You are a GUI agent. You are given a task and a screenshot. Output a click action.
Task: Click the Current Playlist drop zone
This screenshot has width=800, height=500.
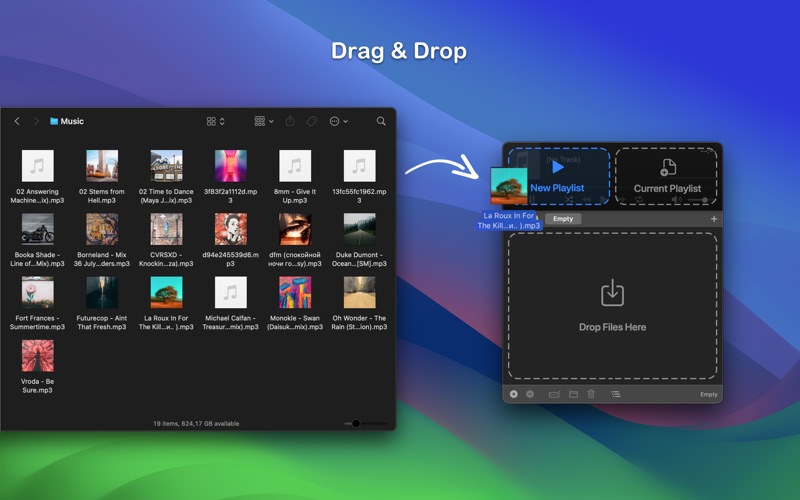[666, 177]
